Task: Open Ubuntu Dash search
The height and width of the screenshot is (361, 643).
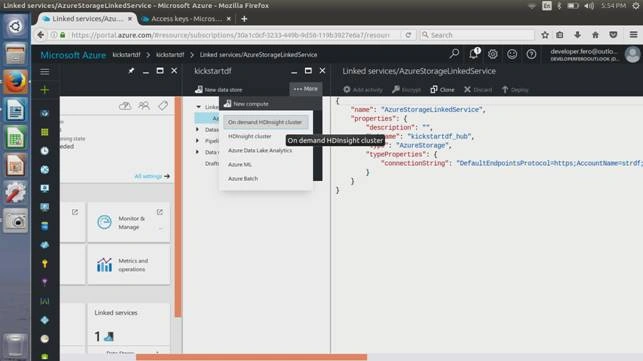Action: [16, 26]
